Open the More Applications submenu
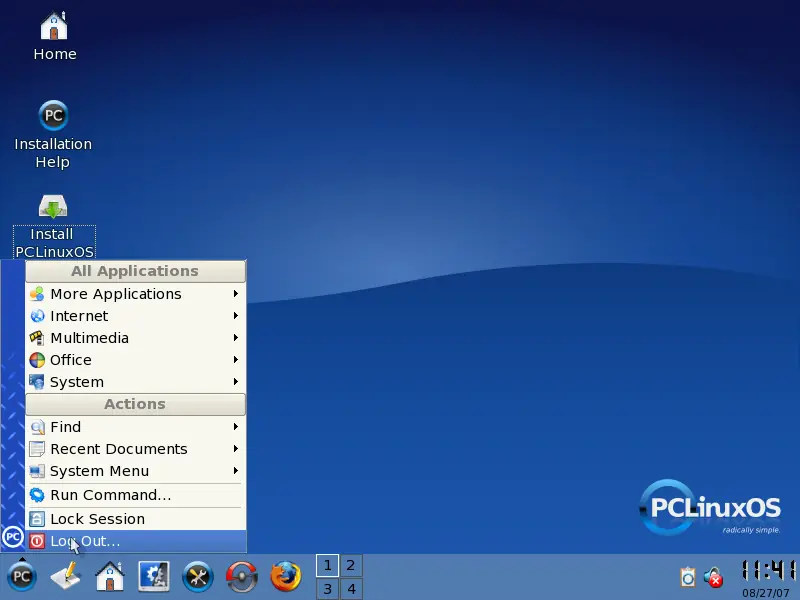Image resolution: width=800 pixels, height=600 pixels. 136,294
